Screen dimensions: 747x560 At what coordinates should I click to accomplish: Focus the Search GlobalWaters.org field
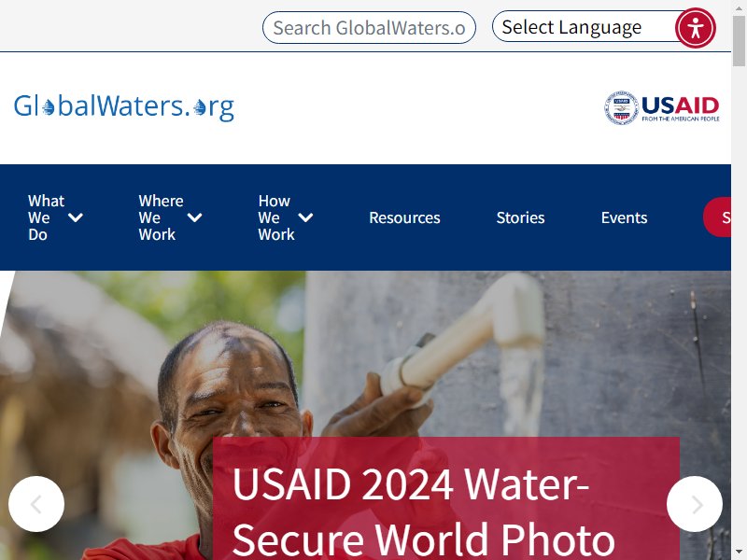tap(369, 28)
